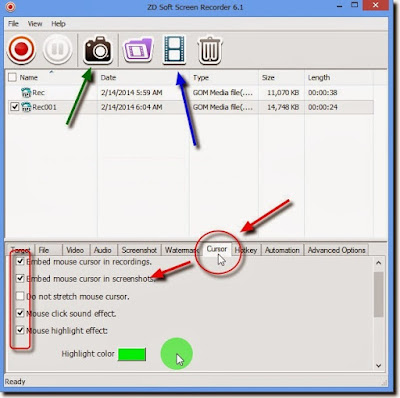Take a screenshot with the camera icon
The height and width of the screenshot is (398, 400).
98,50
